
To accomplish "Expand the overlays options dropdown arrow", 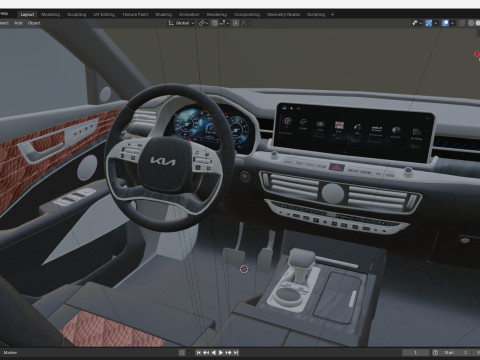I will 452,23.
